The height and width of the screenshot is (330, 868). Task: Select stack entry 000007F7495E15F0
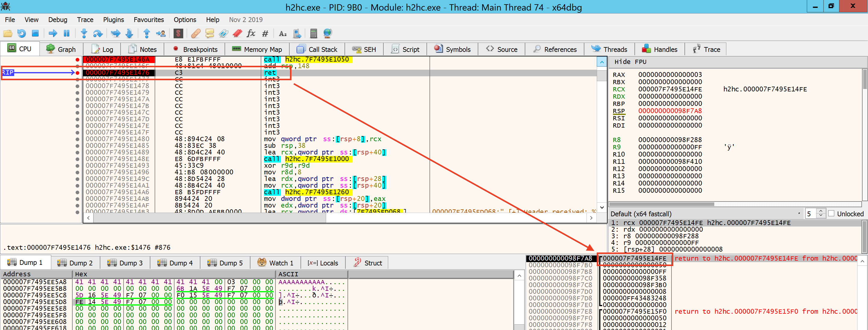coord(634,312)
